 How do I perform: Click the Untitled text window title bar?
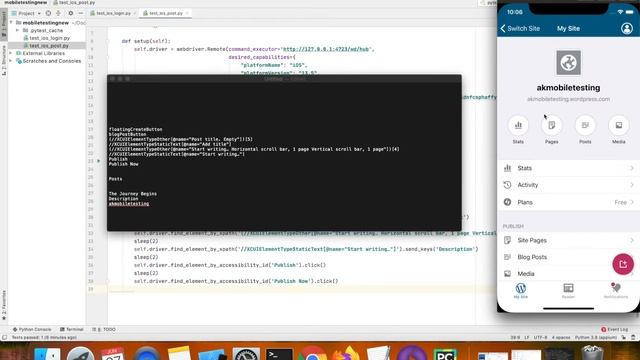pos(284,78)
